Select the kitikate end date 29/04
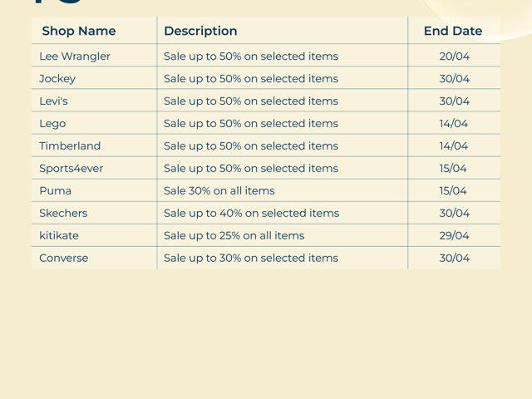The width and height of the screenshot is (532, 399). [455, 236]
